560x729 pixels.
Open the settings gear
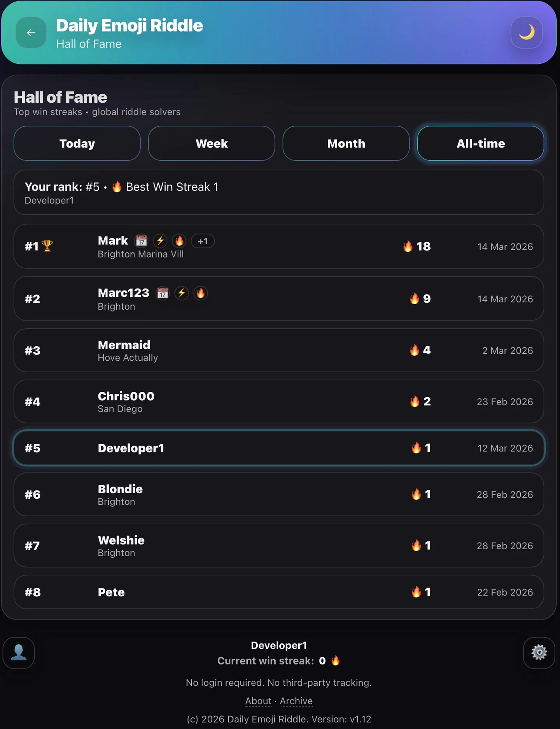point(539,653)
